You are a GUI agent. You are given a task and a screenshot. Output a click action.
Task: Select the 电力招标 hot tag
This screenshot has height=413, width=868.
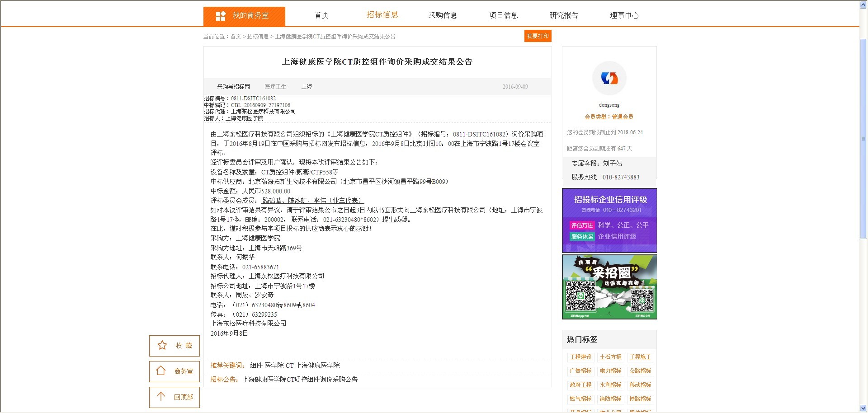[x=610, y=371]
